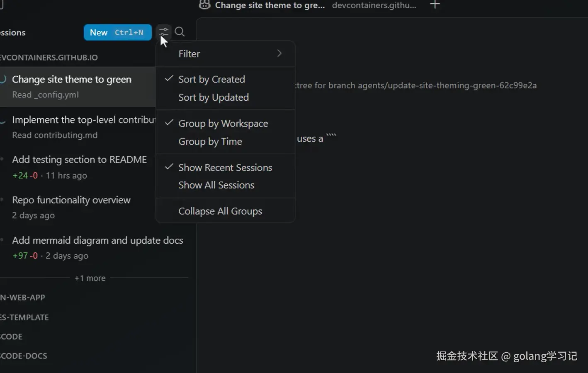Viewport: 588px width, 373px height.
Task: Click the 'Read contributing.md' status text
Action: 55,135
